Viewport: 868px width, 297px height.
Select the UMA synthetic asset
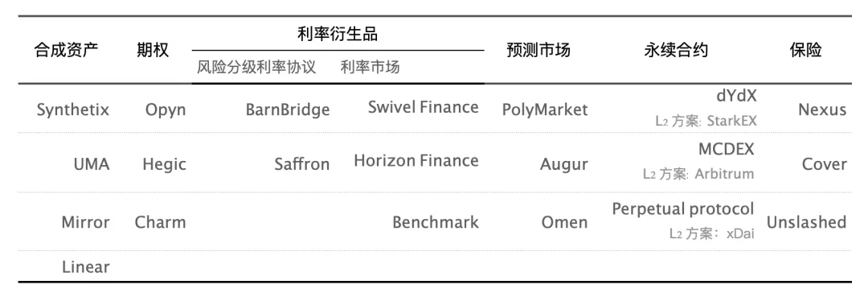point(92,164)
